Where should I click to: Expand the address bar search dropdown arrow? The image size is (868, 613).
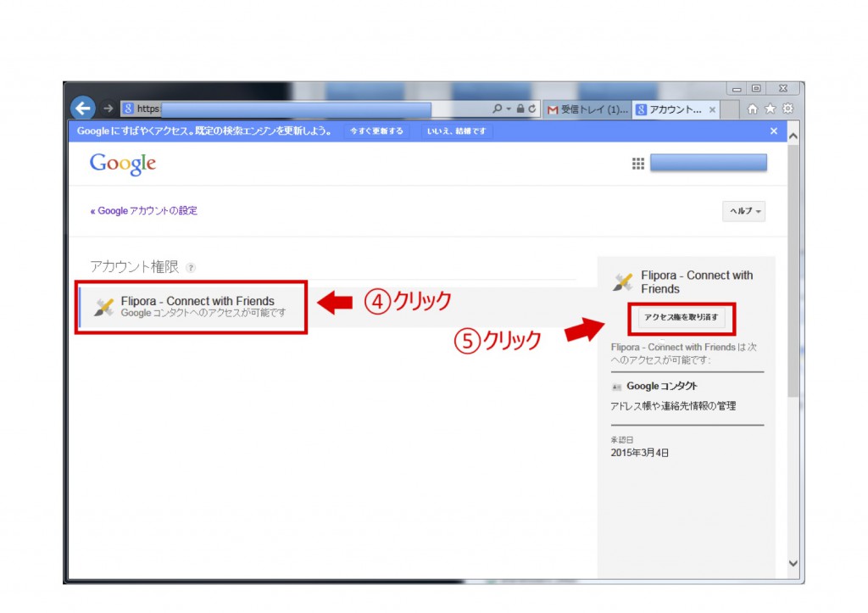[509, 109]
